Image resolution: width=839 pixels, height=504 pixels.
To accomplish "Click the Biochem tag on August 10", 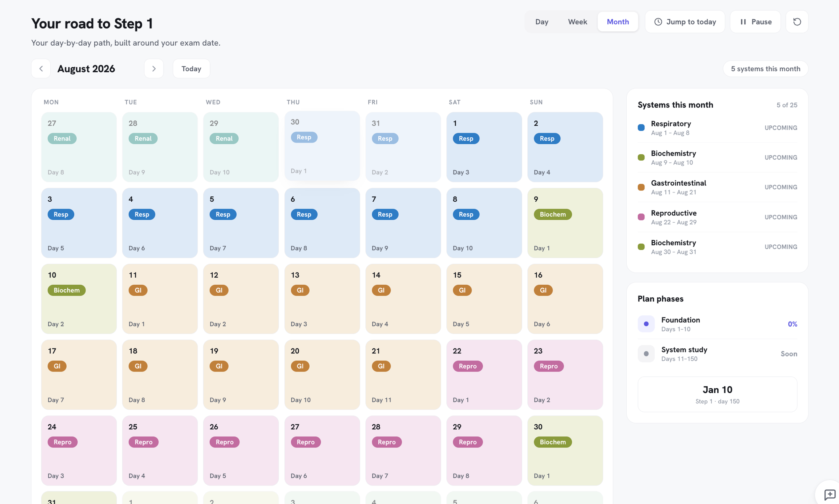I will point(67,290).
